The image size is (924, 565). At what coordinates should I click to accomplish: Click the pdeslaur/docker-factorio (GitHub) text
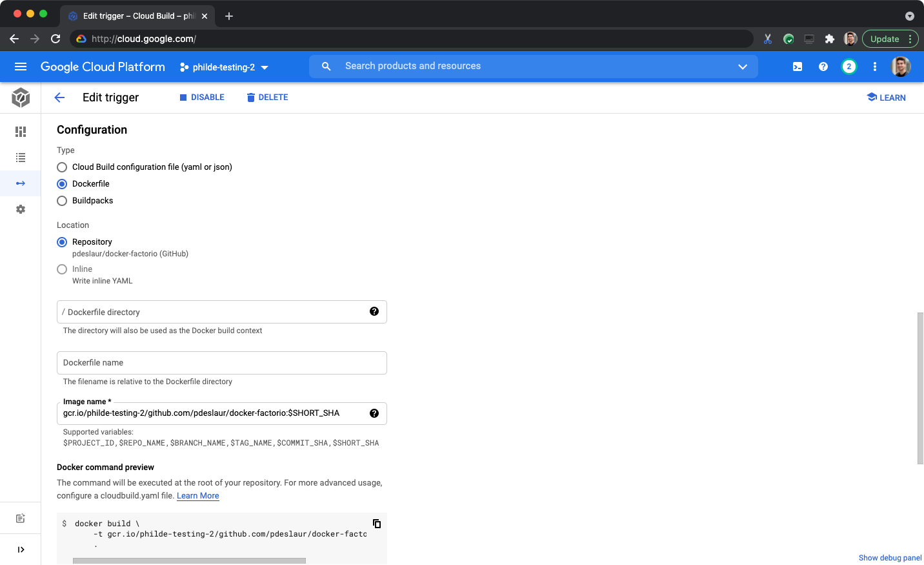click(130, 254)
